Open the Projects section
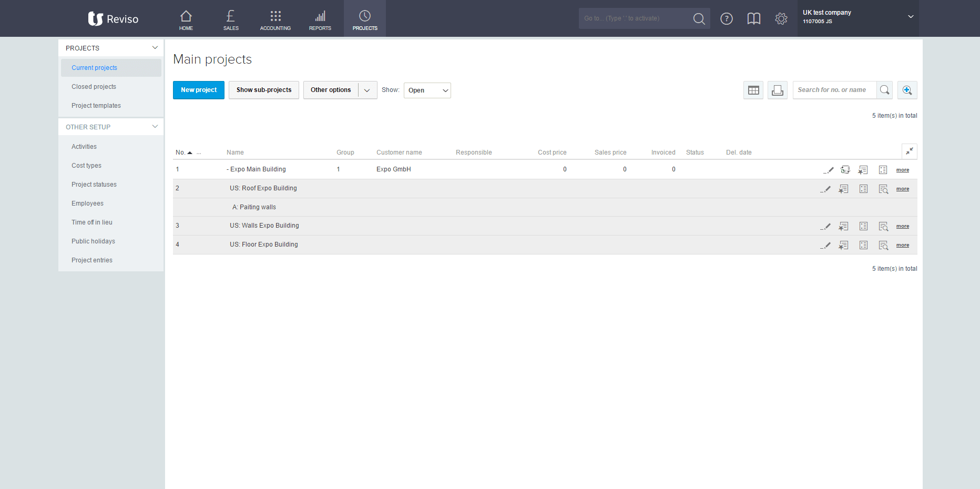Screen dimensions: 980x489 click(x=365, y=19)
